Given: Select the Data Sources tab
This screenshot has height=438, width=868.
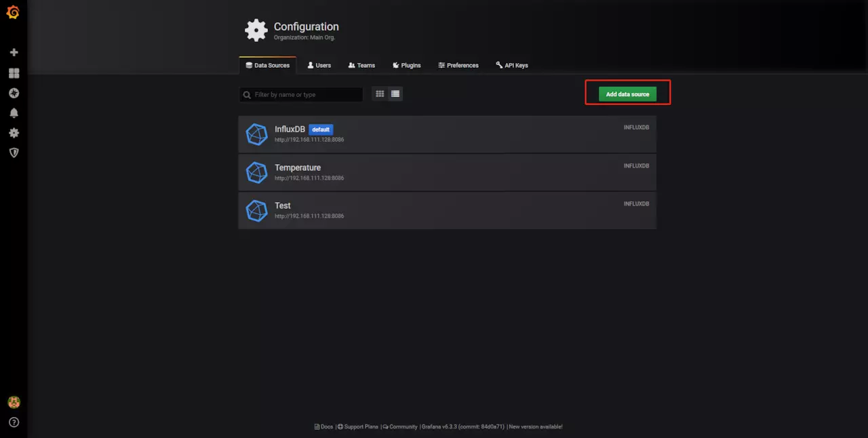Looking at the screenshot, I should coord(268,65).
